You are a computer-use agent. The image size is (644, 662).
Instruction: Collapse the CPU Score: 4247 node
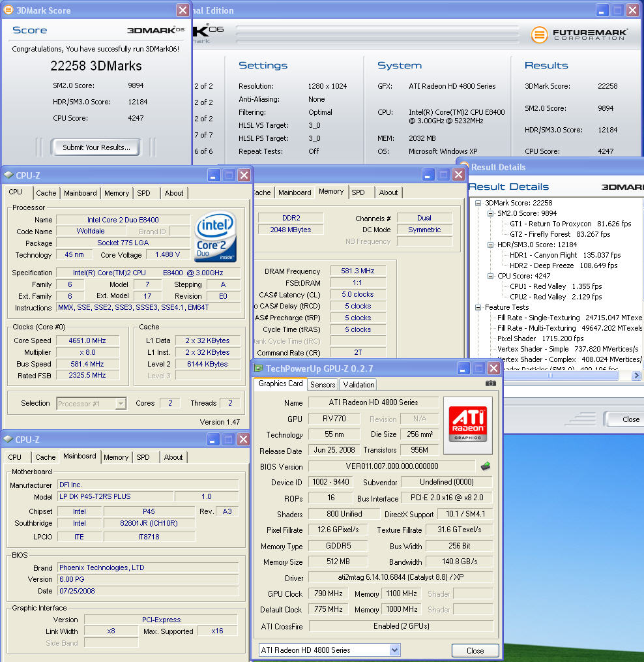(x=490, y=276)
